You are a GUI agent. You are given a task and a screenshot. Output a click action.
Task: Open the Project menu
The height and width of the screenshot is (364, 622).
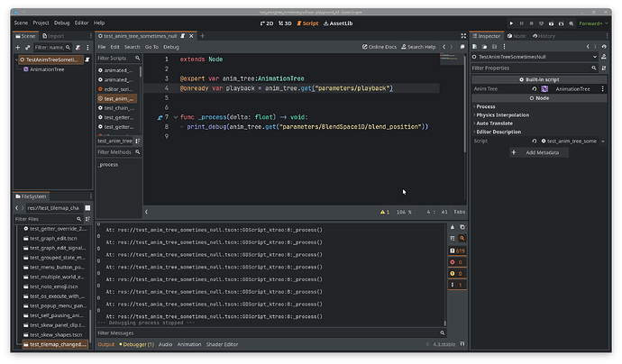point(41,23)
